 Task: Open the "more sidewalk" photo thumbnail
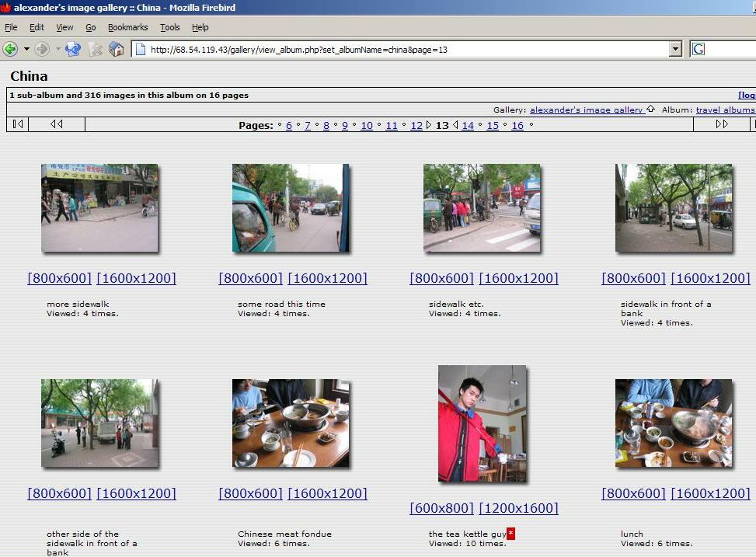coord(99,207)
